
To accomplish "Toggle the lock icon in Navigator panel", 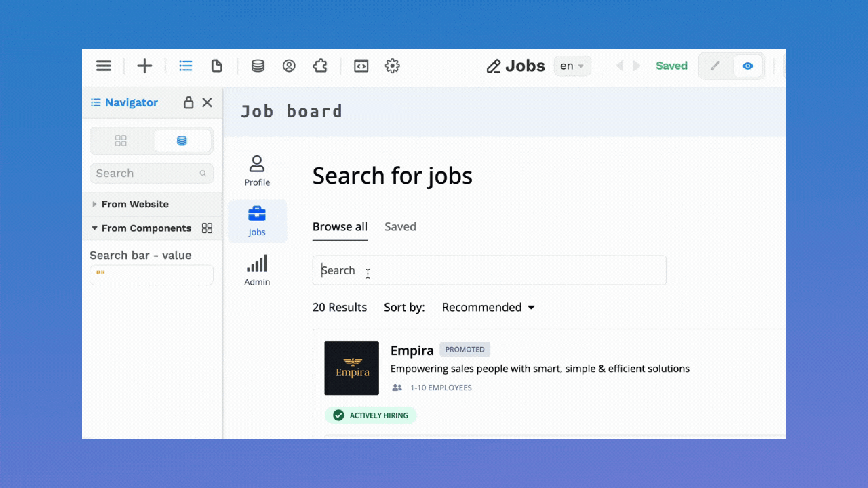I will pos(188,102).
